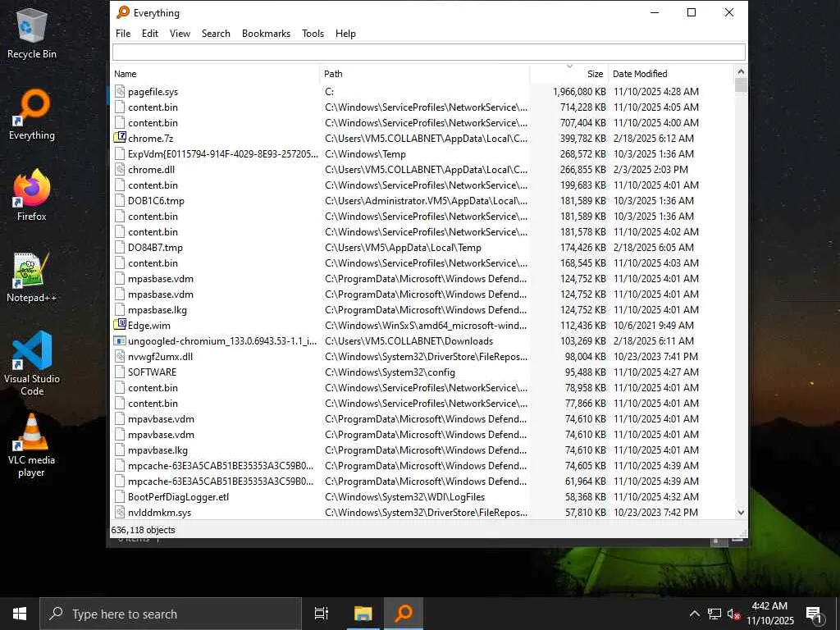Screen dimensions: 840x630
Task: Click path C:\Users\VM5.COLLABNET\Downloads
Action: [x=409, y=340]
